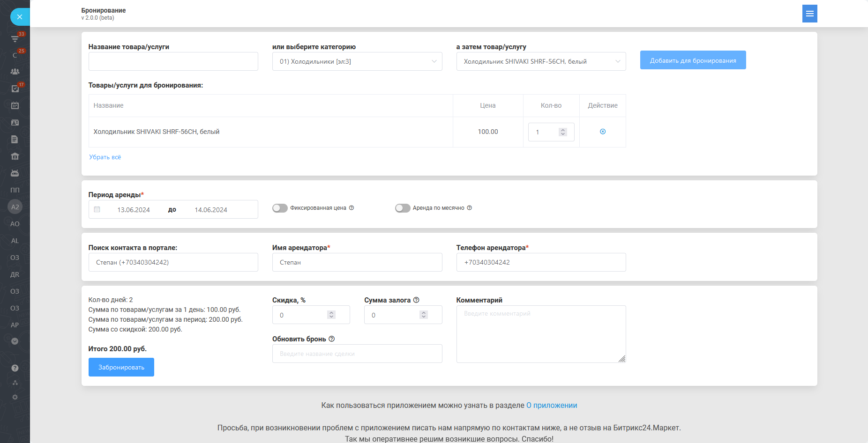This screenshot has width=868, height=443.
Task: Click the "Название товара/услуги" input field
Action: (173, 61)
